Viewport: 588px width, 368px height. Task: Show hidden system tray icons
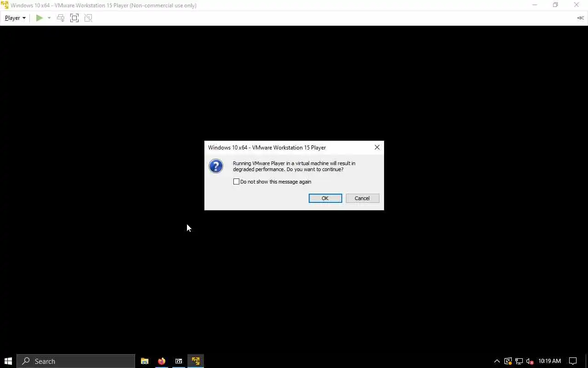pos(497,361)
